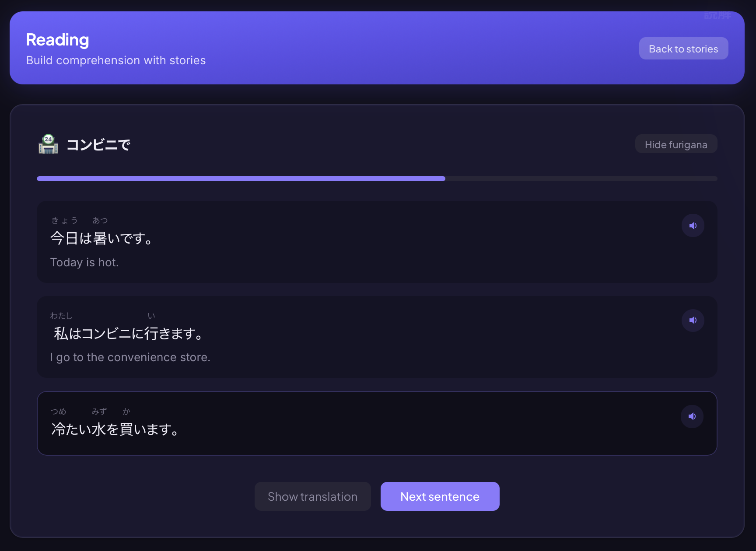
Task: Click the story title コンビニで
Action: (98, 145)
